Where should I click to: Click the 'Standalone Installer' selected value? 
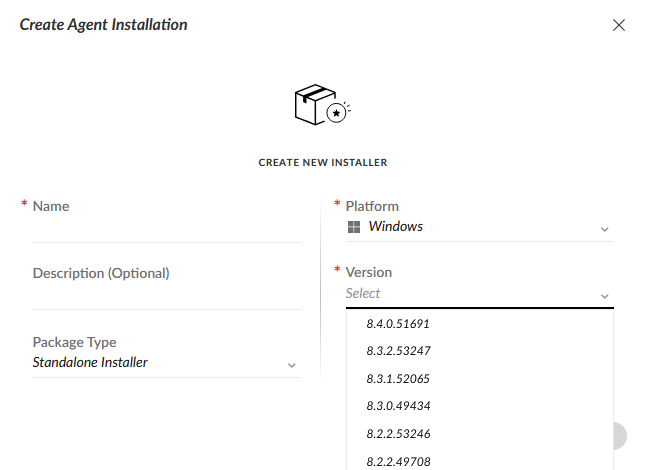[x=91, y=363]
